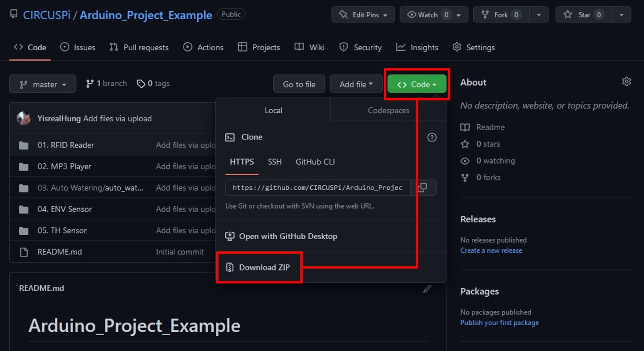This screenshot has height=351, width=644.
Task: View the 0 forks link
Action: 481,177
